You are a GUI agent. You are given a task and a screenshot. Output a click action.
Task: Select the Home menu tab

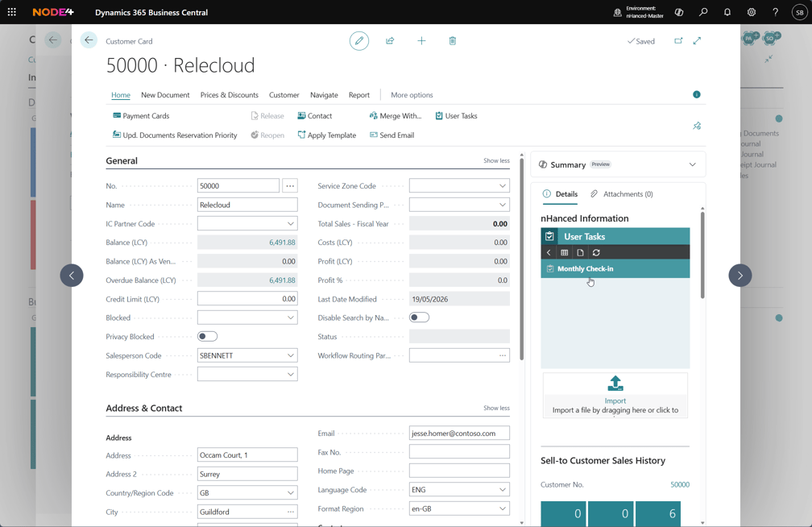coord(121,95)
